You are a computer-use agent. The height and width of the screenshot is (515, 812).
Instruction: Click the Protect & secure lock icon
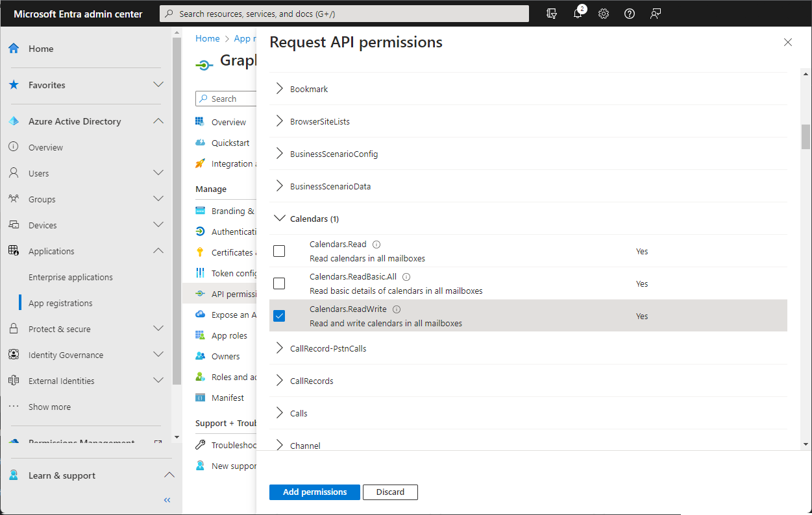click(14, 329)
